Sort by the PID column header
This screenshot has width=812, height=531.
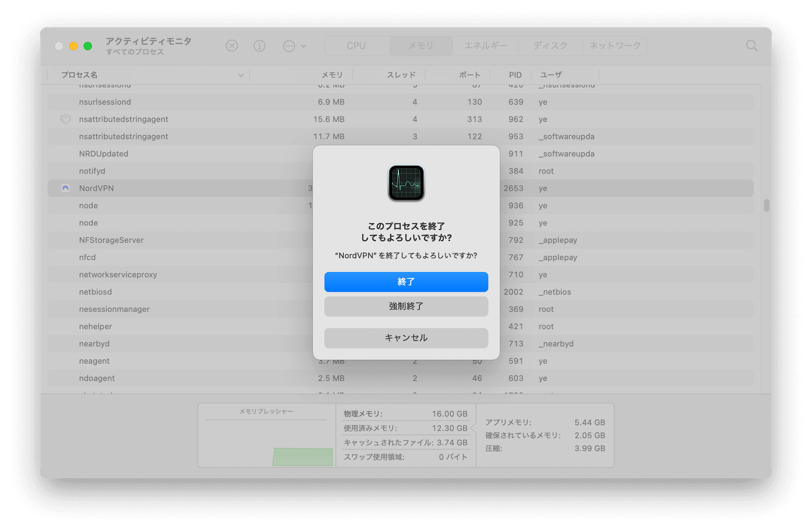pos(511,75)
